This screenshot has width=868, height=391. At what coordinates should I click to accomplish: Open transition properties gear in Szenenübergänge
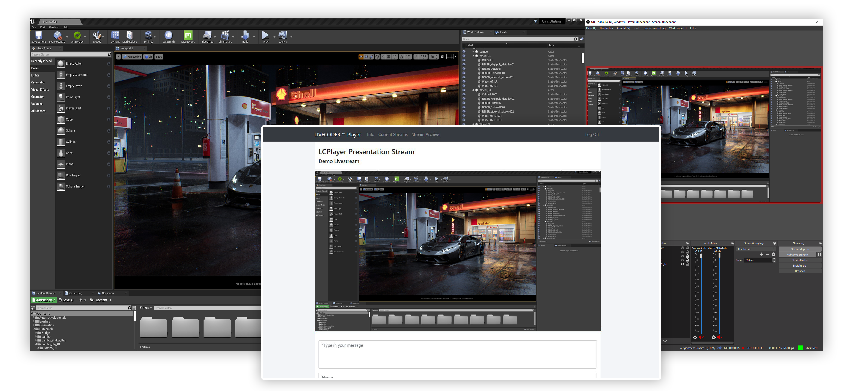pyautogui.click(x=774, y=254)
